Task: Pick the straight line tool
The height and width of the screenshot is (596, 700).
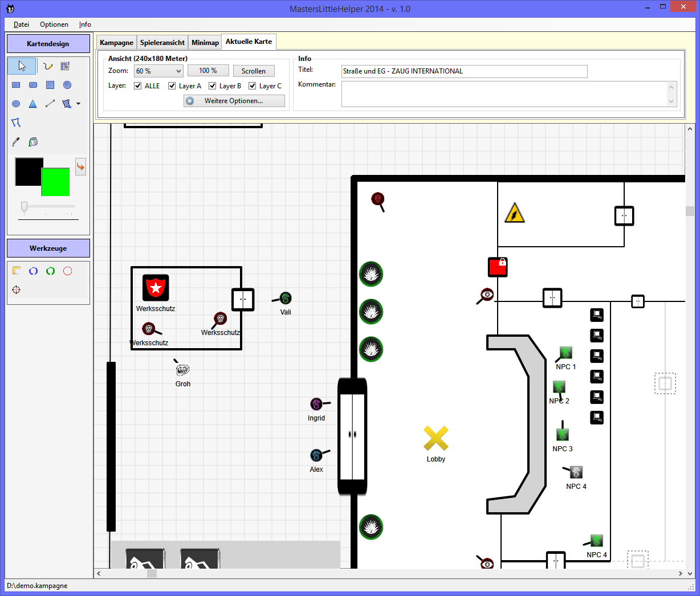Action: click(x=50, y=104)
